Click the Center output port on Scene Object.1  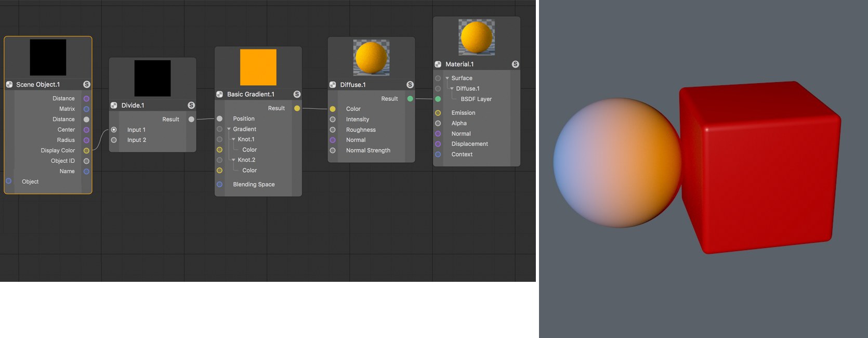(86, 129)
